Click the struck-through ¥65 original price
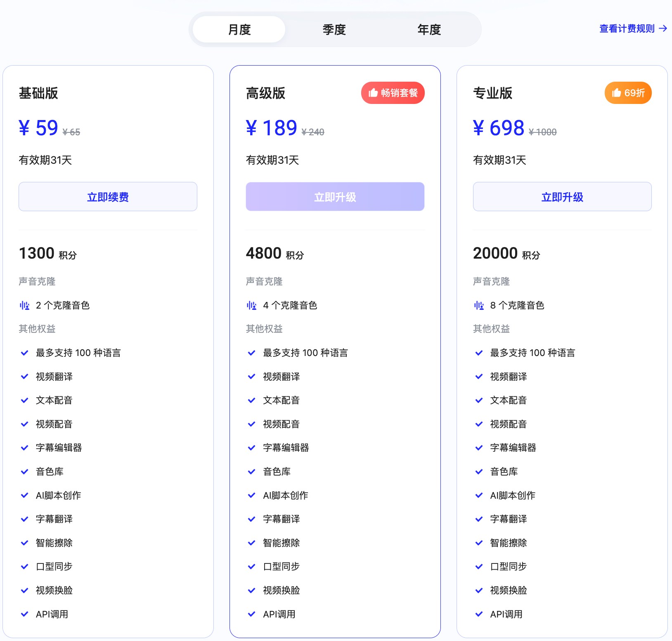The image size is (672, 641). click(x=71, y=132)
